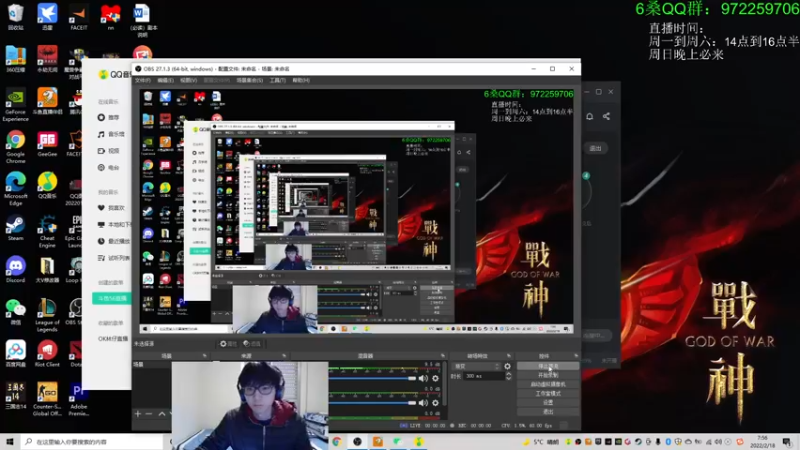Open the 大V修改器 folder icon on the desktop

[x=47, y=269]
